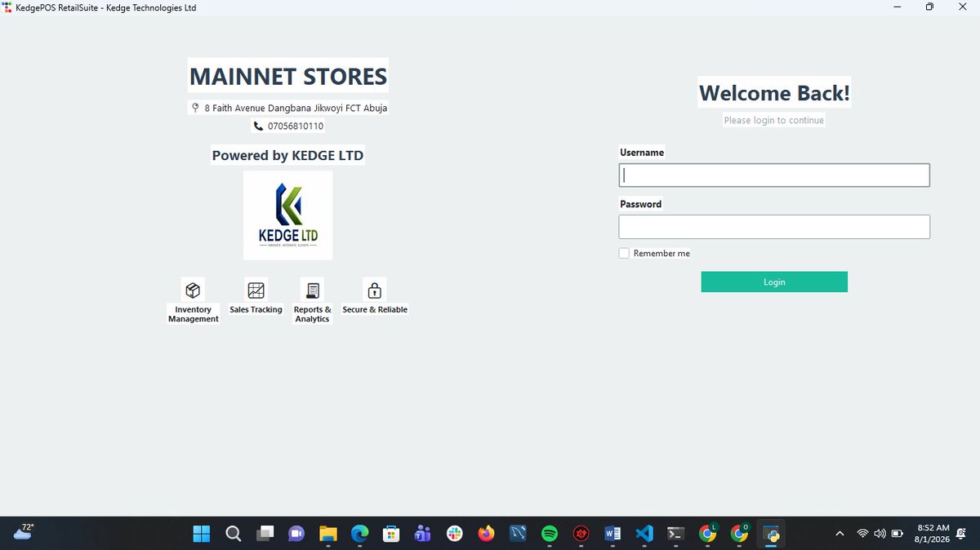Viewport: 980px width, 550px height.
Task: Click the Password input field
Action: point(774,227)
